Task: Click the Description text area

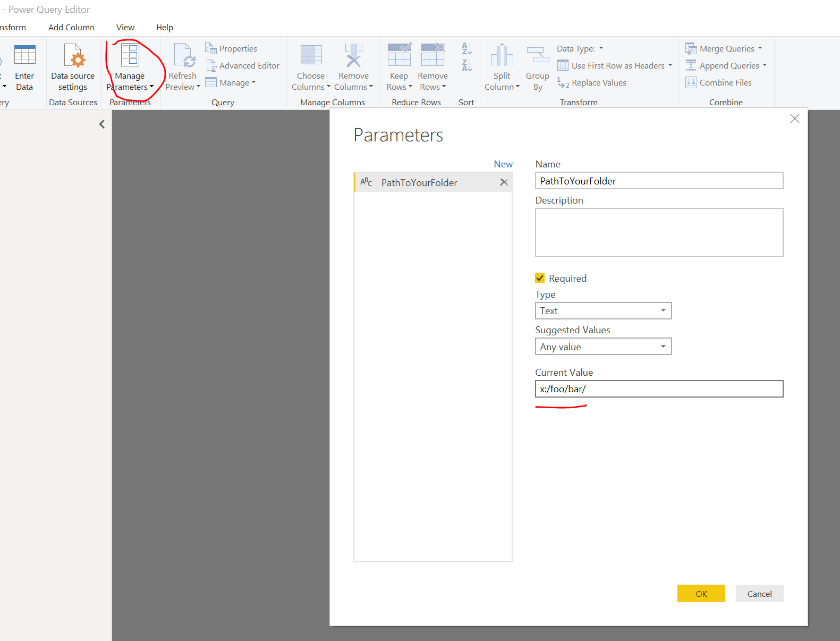Action: (x=659, y=233)
